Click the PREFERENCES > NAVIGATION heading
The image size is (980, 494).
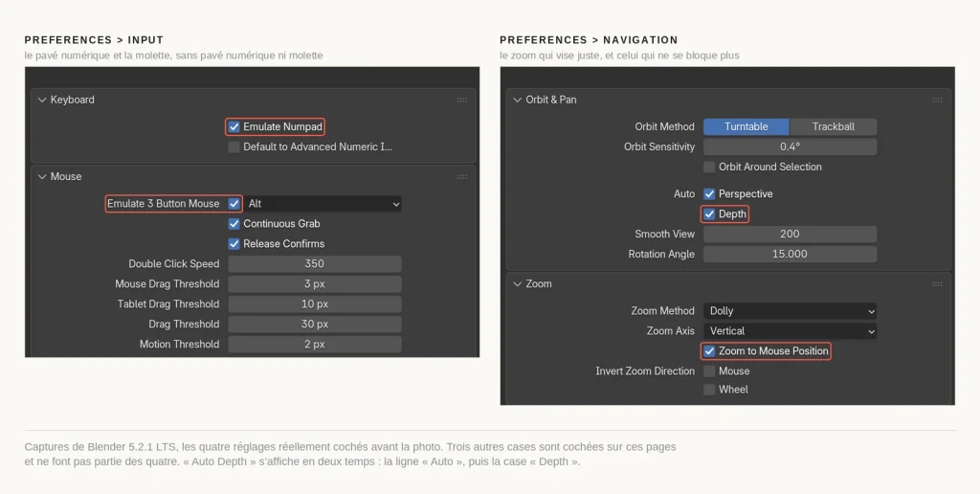click(x=589, y=40)
